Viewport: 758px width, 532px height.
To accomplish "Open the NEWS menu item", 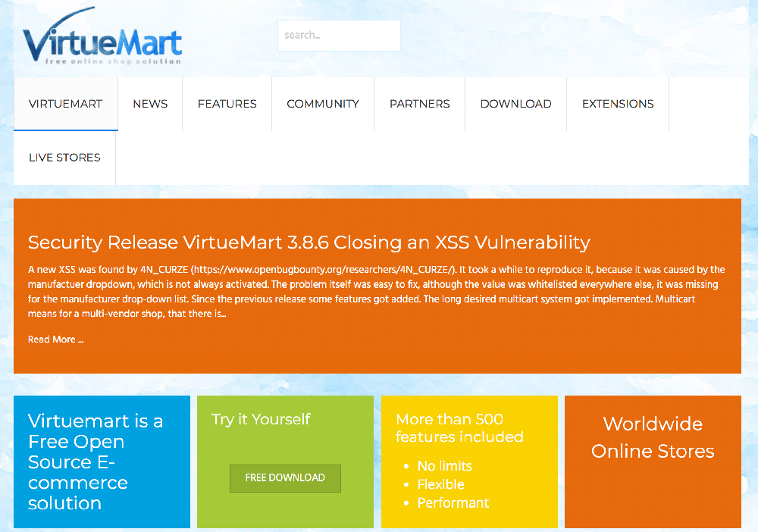I will tap(150, 104).
